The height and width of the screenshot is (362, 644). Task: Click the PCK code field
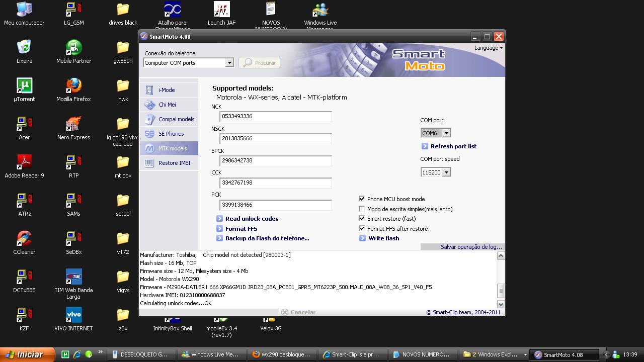(276, 205)
